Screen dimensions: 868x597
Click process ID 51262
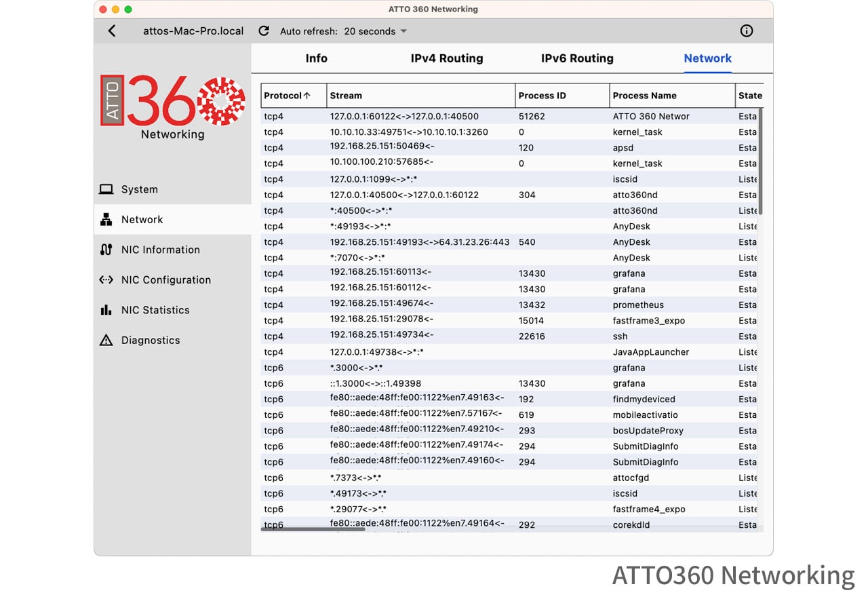[532, 117]
